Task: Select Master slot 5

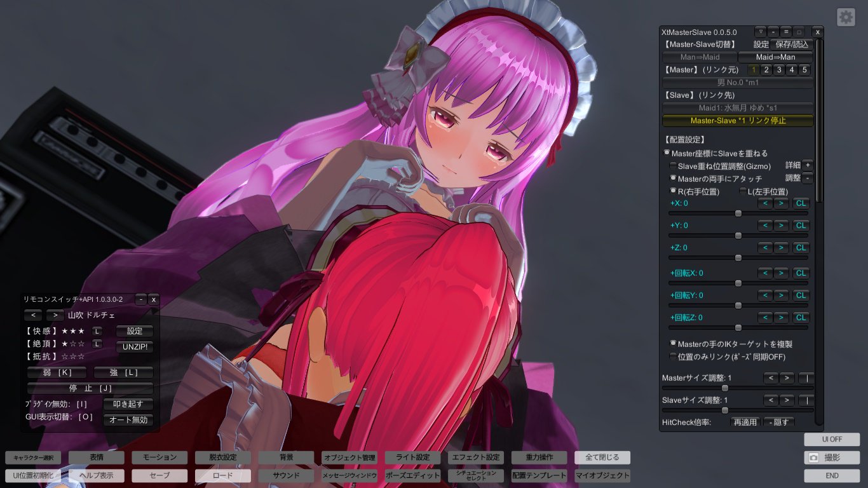Action: [804, 70]
